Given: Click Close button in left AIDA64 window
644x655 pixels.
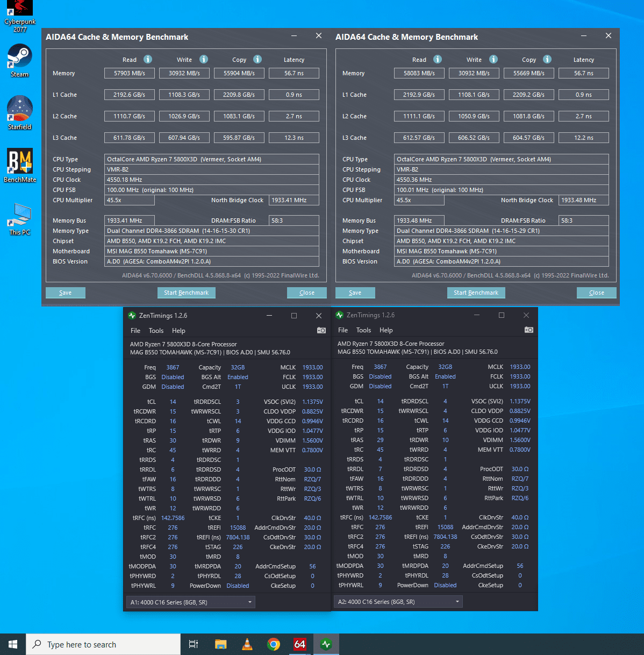Looking at the screenshot, I should [x=307, y=293].
